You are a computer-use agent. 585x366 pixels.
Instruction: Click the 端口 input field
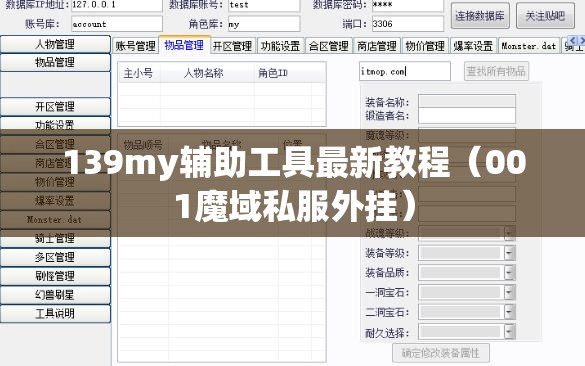tap(408, 24)
